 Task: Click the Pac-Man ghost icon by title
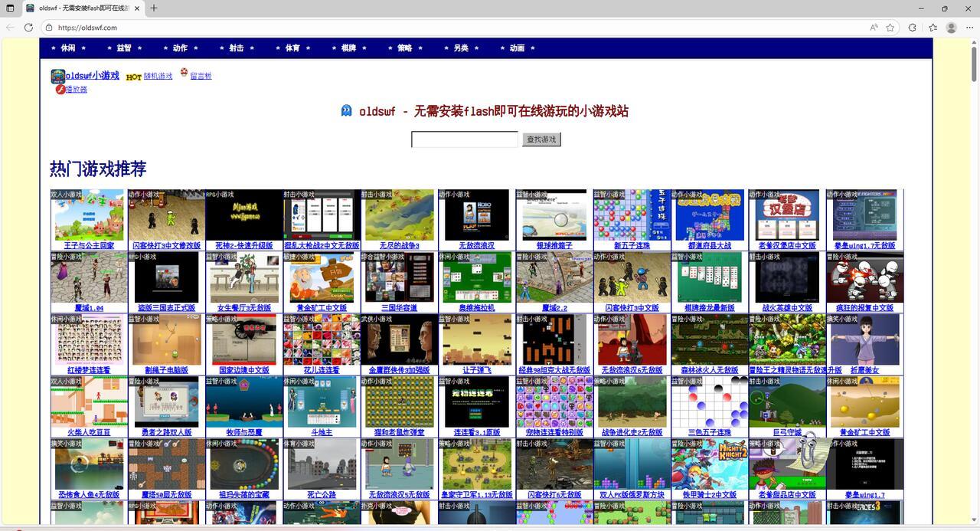pyautogui.click(x=347, y=111)
